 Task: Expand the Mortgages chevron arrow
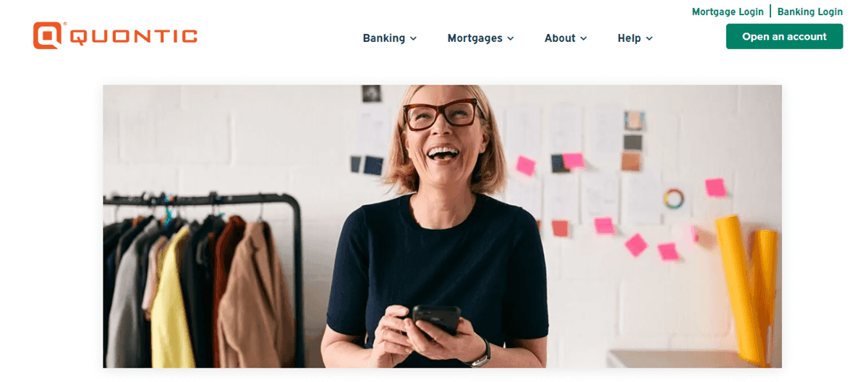(x=510, y=38)
